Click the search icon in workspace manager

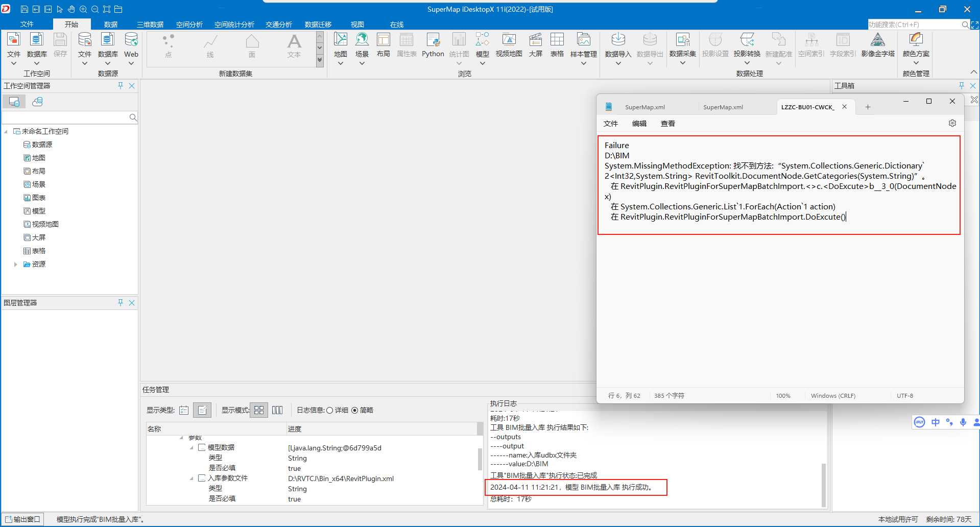133,117
